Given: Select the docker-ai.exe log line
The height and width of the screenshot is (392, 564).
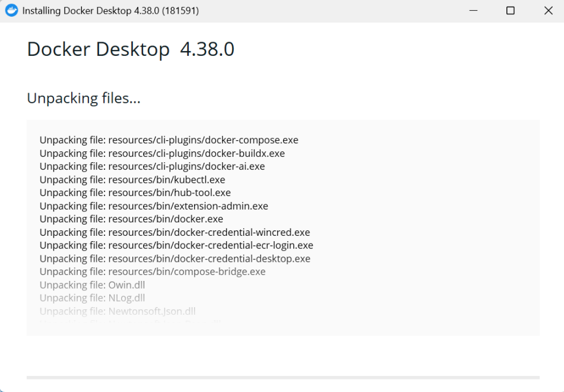Looking at the screenshot, I should pyautogui.click(x=152, y=166).
